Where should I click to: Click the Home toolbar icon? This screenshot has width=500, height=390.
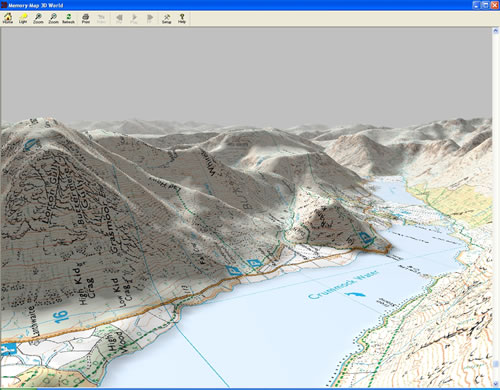tap(8, 18)
